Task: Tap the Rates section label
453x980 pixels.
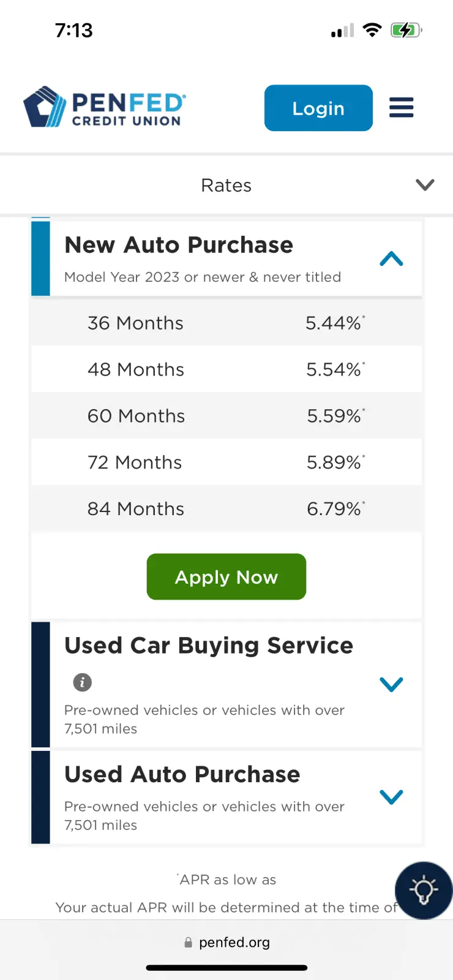Action: (226, 185)
